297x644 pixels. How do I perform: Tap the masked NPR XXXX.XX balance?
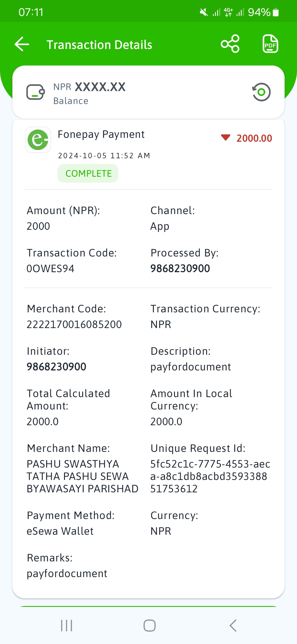click(89, 87)
